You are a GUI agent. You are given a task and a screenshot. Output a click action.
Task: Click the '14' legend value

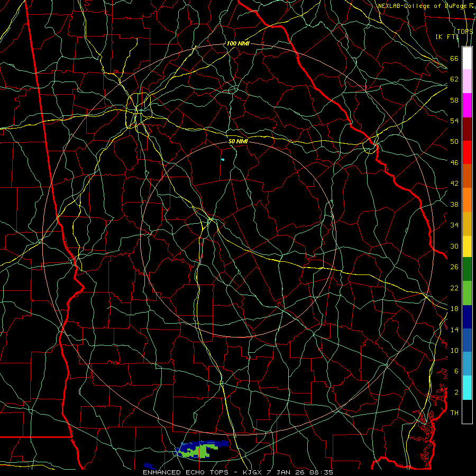[x=454, y=329]
